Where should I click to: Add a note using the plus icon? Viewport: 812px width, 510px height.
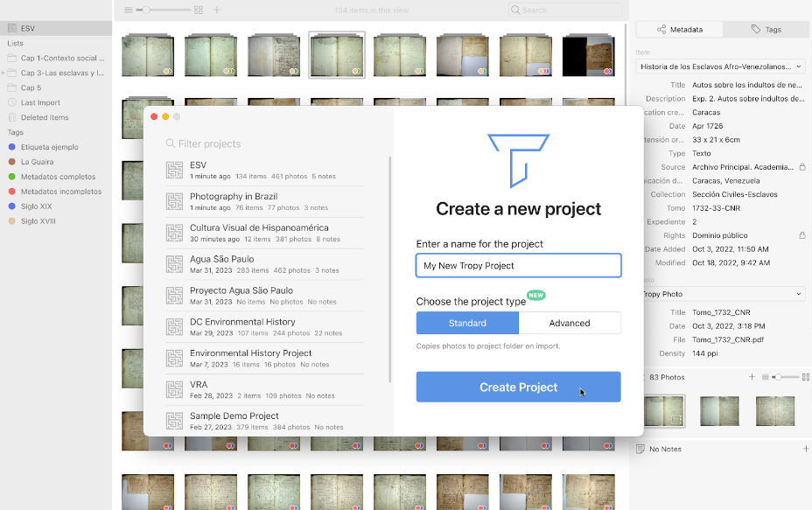[x=805, y=449]
